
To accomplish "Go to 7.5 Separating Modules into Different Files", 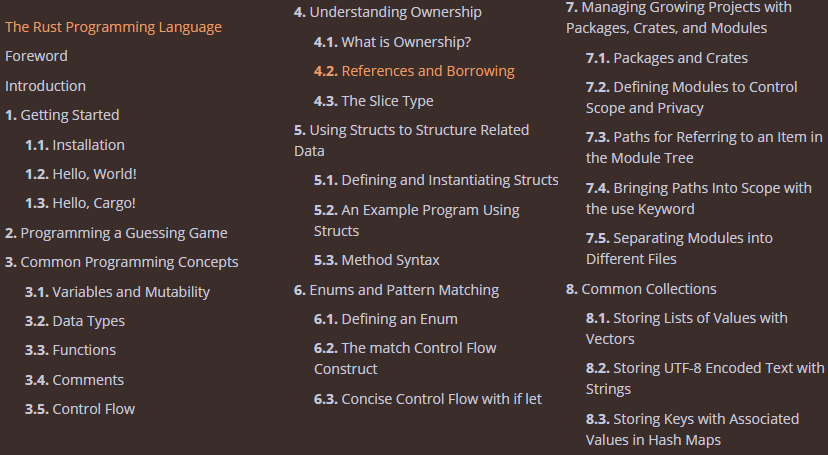I will tap(679, 249).
